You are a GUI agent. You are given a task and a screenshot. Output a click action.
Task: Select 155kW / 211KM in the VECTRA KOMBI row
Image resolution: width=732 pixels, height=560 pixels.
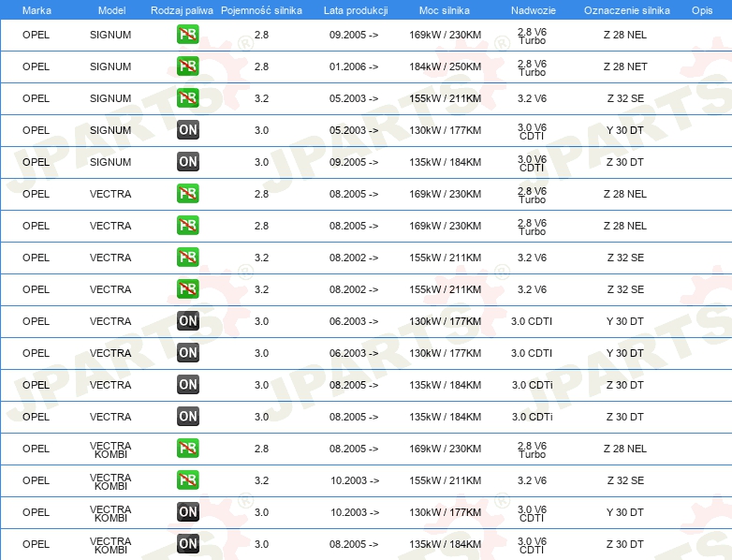(445, 480)
